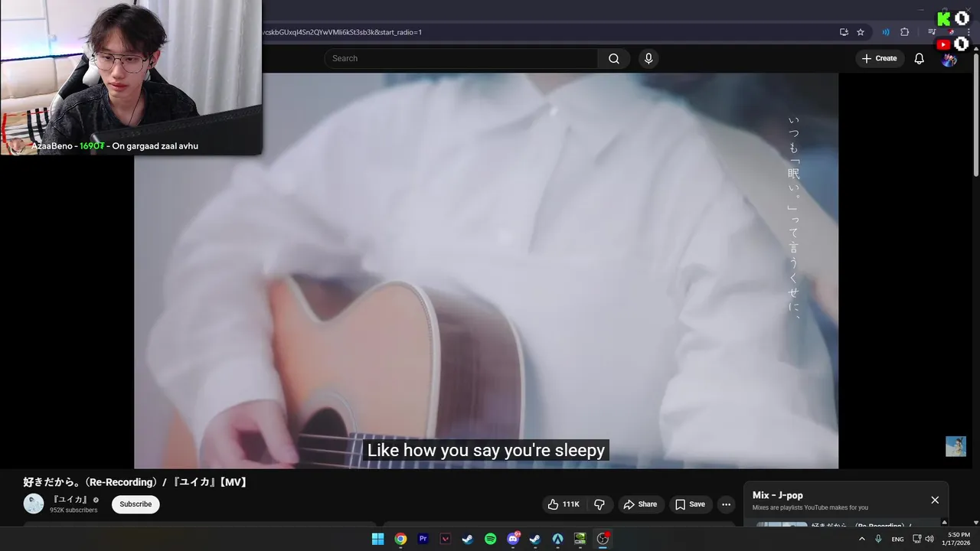980x551 pixels.
Task: Close the Mix - J-pop playlist panel
Action: [935, 500]
